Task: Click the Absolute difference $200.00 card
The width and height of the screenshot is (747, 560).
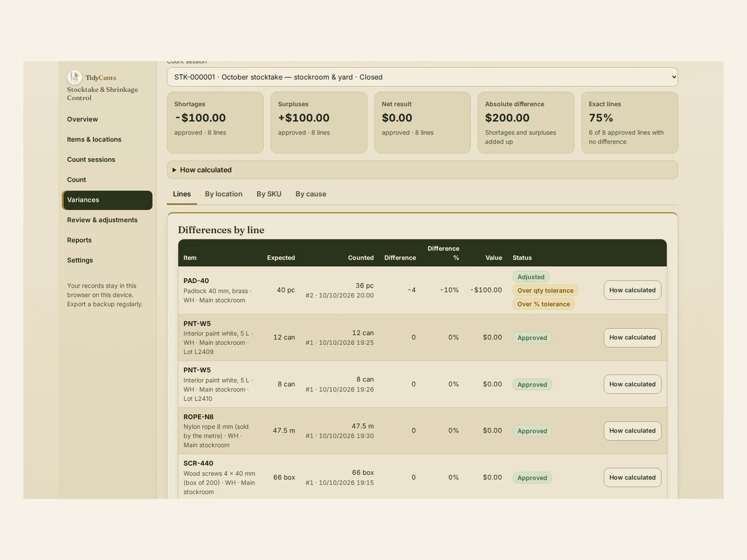Action: [x=526, y=123]
